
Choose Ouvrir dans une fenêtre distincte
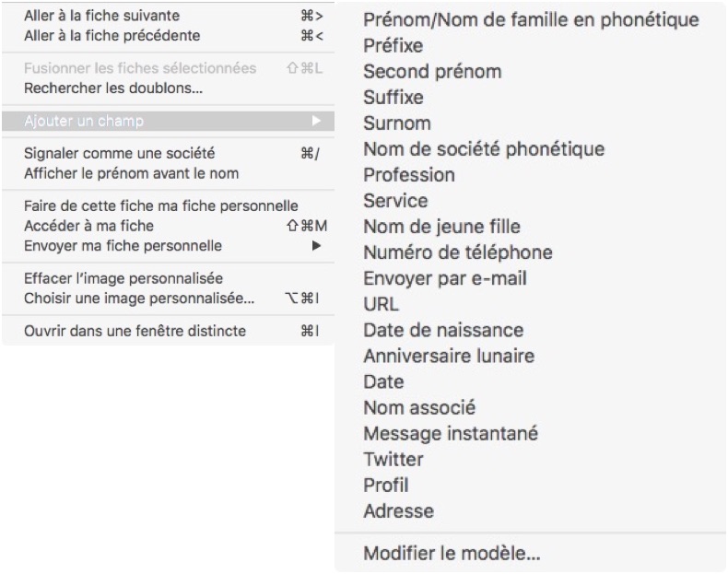[135, 330]
